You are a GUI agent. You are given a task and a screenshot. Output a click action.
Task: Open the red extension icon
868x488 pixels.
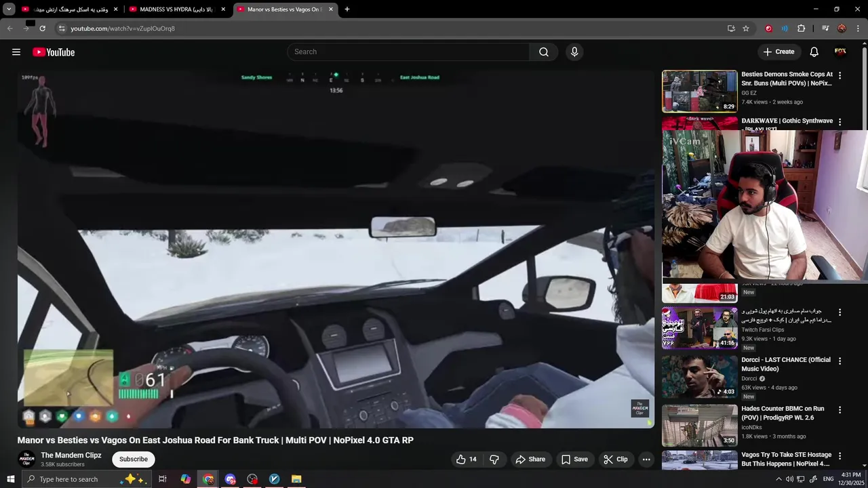pyautogui.click(x=768, y=28)
